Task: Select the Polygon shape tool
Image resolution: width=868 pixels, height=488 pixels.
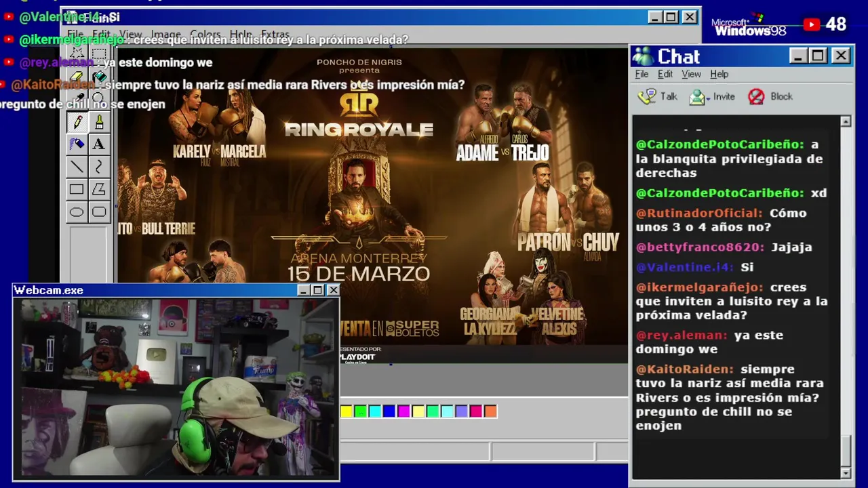Action: coord(99,190)
